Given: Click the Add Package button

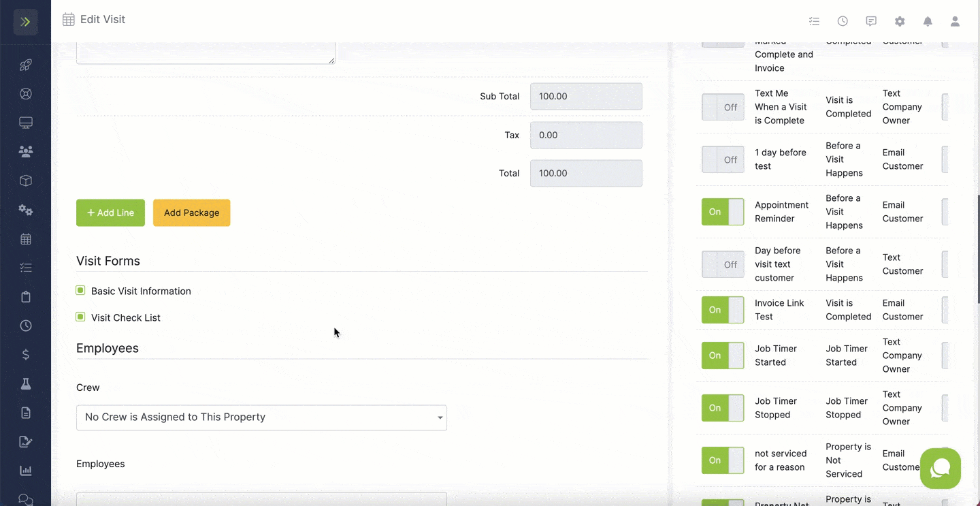Looking at the screenshot, I should [191, 212].
